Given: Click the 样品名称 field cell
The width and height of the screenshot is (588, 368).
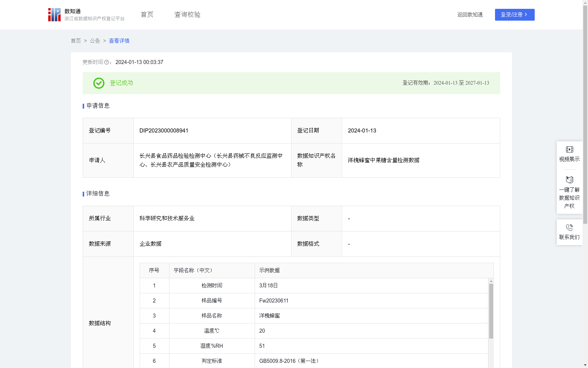Looking at the screenshot, I should click(x=212, y=316).
